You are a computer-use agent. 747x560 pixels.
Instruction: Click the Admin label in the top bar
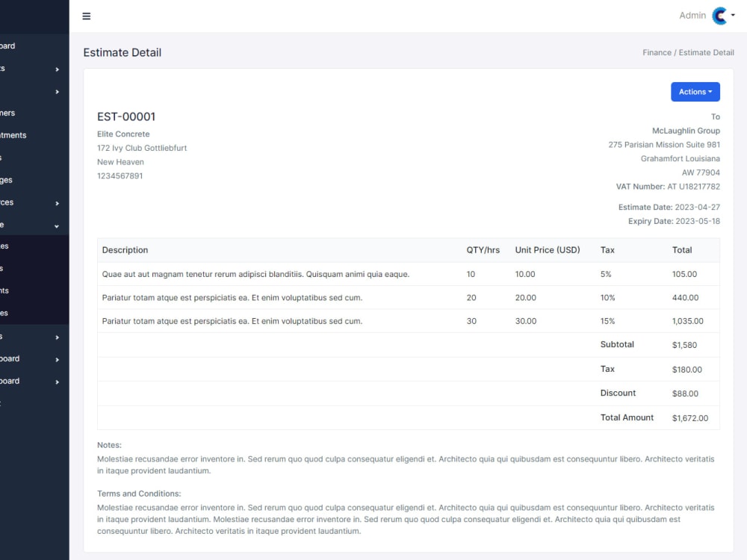(692, 15)
